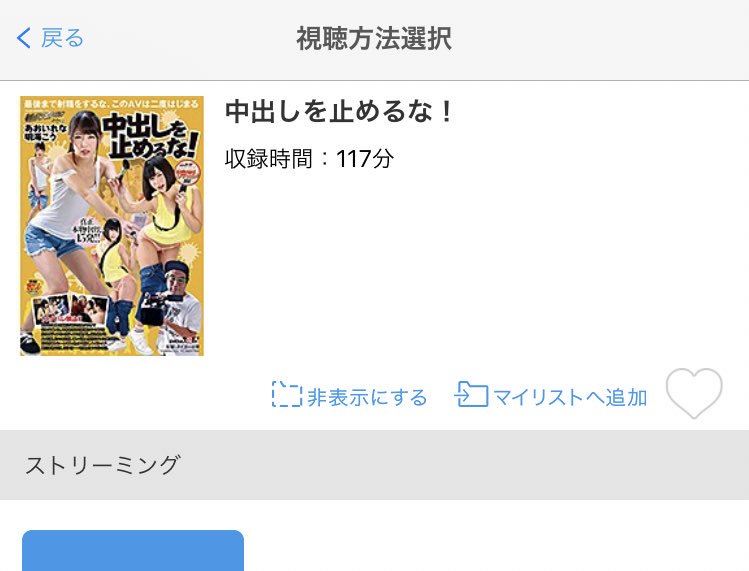Tap the folder-arrow add to My List icon
The height and width of the screenshot is (571, 749).
pyautogui.click(x=471, y=394)
